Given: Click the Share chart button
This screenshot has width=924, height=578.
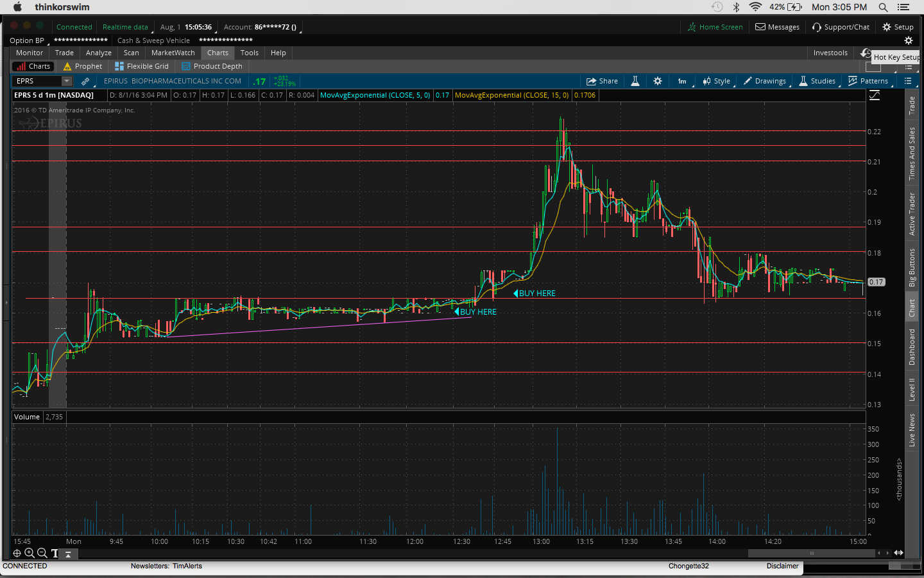Looking at the screenshot, I should [601, 81].
